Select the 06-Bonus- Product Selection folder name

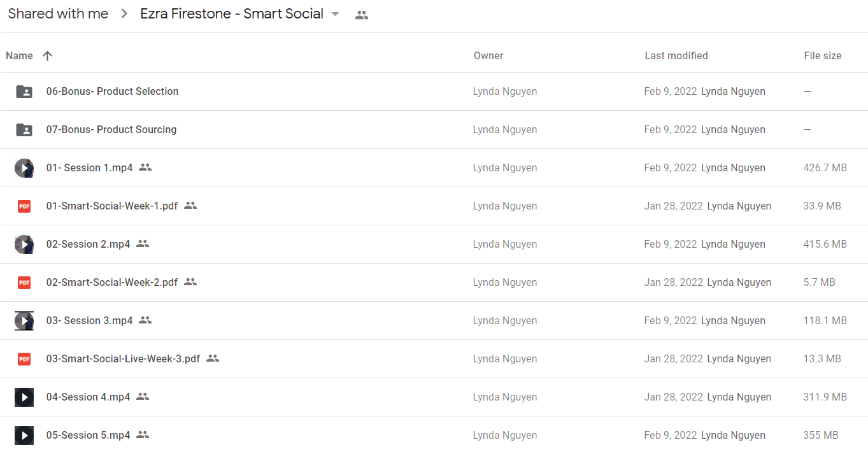click(x=112, y=92)
